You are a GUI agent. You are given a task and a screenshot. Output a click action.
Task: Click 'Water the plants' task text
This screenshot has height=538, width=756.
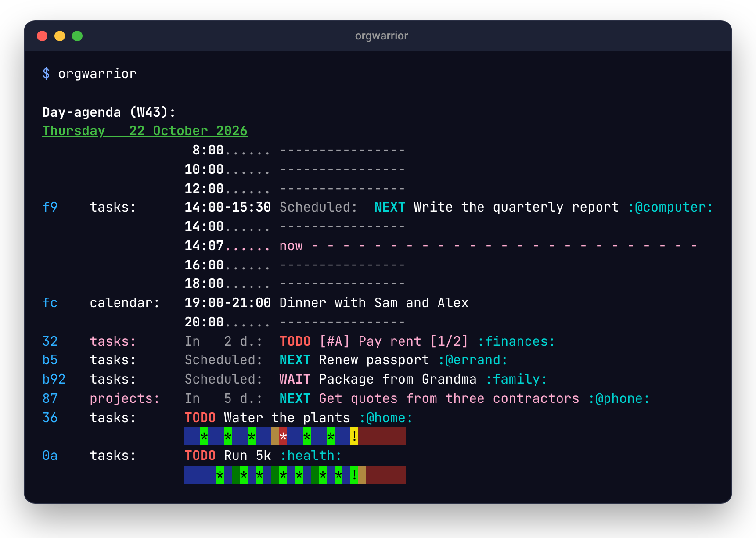(287, 418)
